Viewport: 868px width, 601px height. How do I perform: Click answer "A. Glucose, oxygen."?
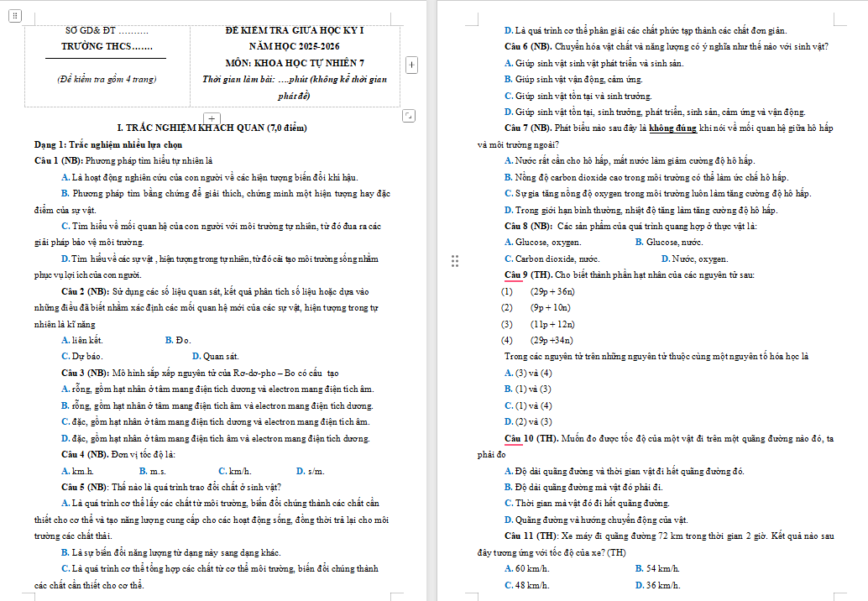(543, 242)
